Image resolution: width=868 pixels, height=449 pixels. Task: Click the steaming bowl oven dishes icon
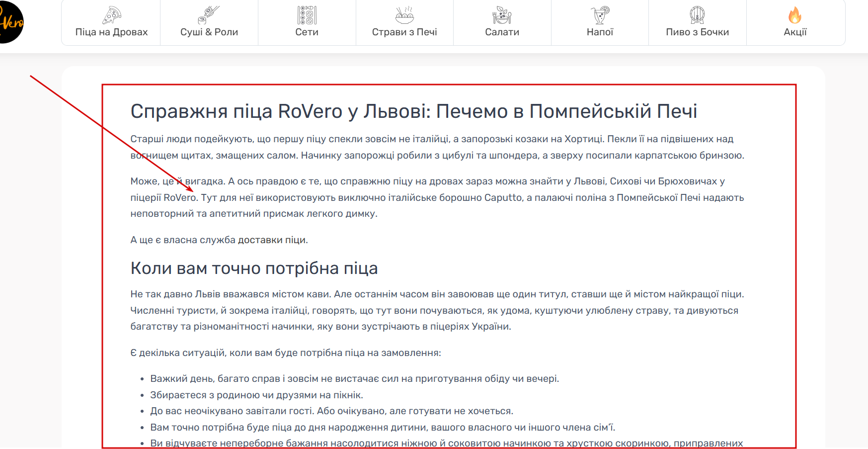click(x=404, y=15)
